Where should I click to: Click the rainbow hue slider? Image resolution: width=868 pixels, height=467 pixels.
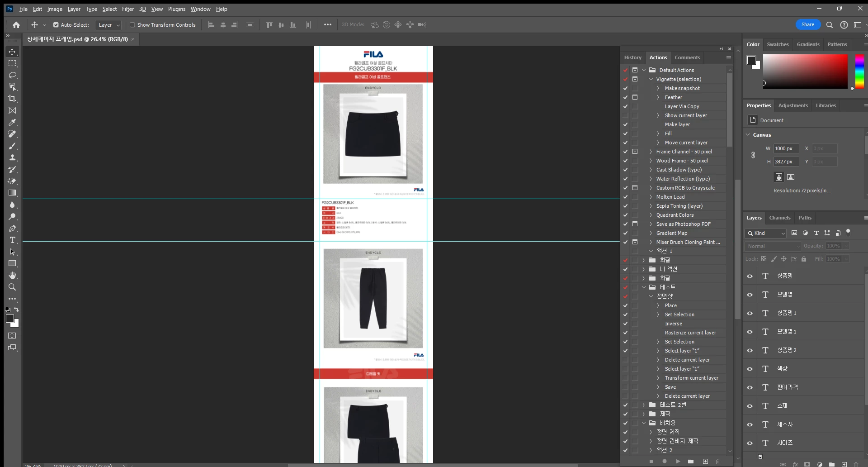coord(859,71)
